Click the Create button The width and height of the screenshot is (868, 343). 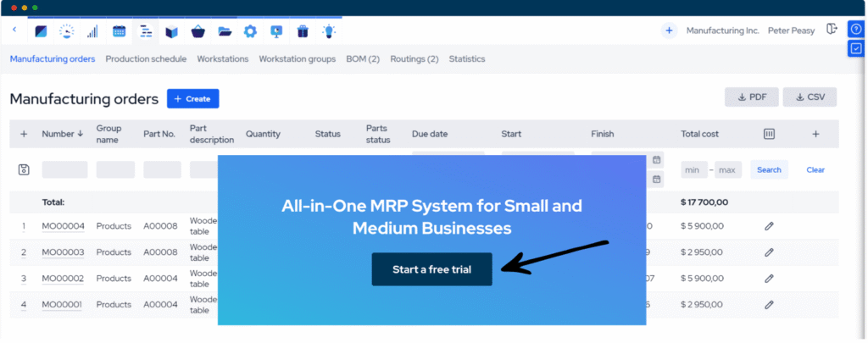pos(193,99)
